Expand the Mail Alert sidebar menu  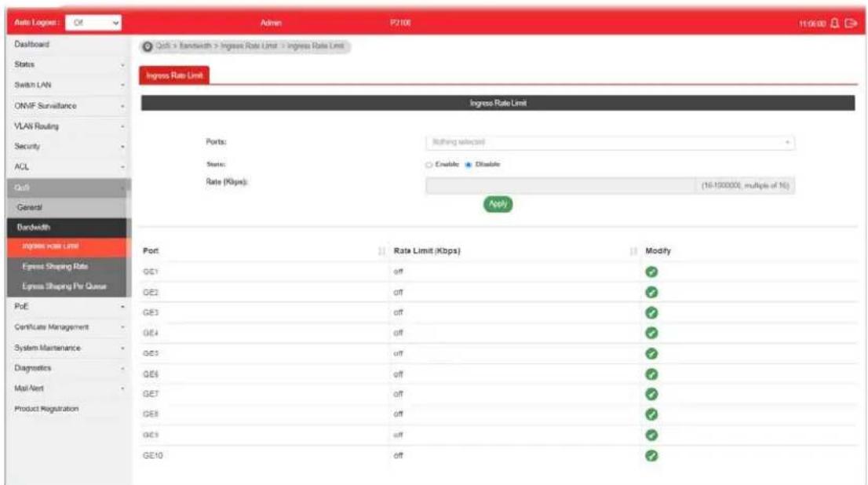[68, 388]
